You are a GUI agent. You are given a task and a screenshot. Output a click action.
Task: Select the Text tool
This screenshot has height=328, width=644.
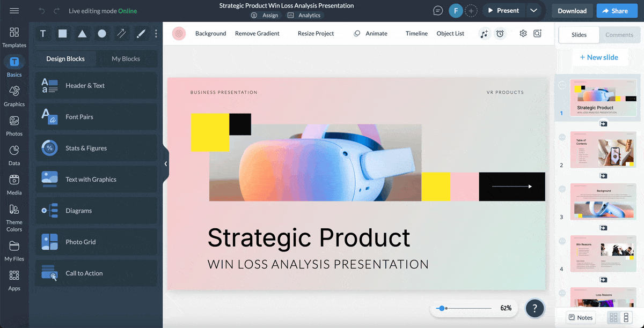(43, 33)
